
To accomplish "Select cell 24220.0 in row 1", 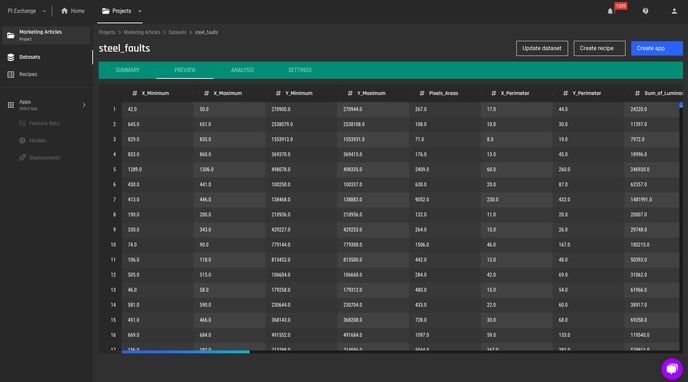I will [652, 109].
